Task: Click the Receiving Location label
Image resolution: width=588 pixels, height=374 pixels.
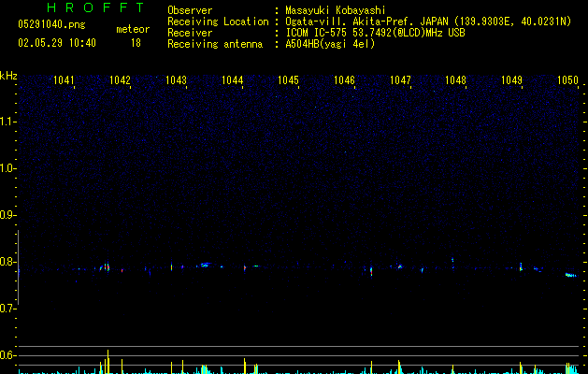Action: coord(218,22)
